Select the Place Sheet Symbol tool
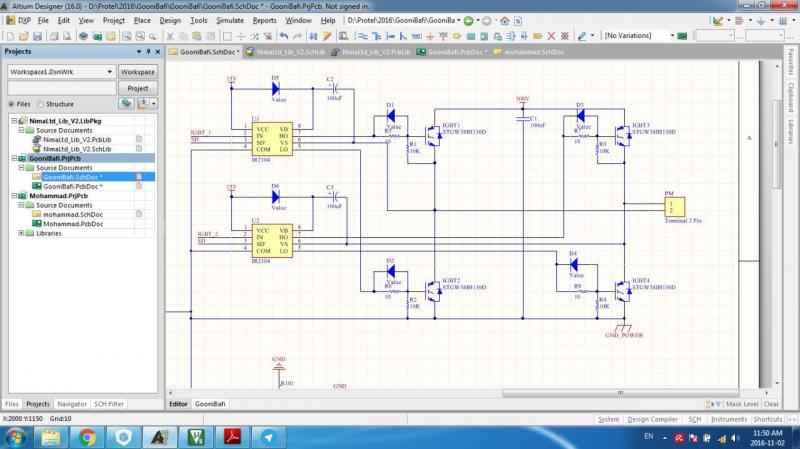 pyautogui.click(x=470, y=36)
